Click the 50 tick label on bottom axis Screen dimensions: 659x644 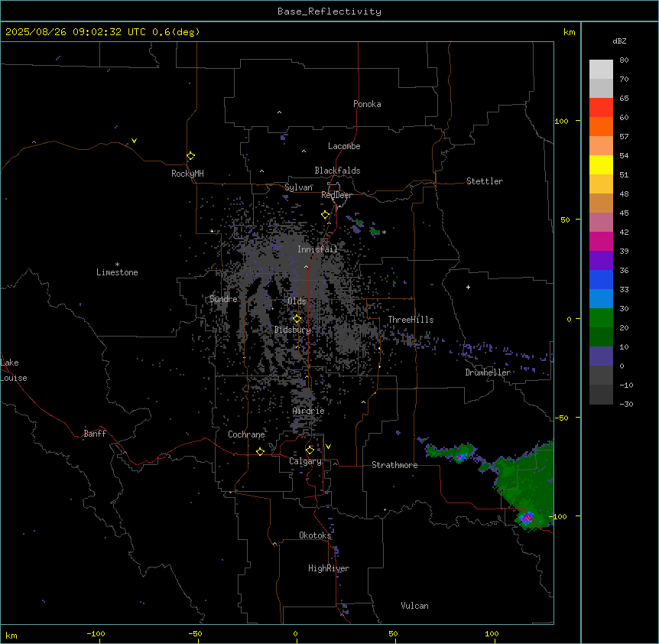[393, 633]
